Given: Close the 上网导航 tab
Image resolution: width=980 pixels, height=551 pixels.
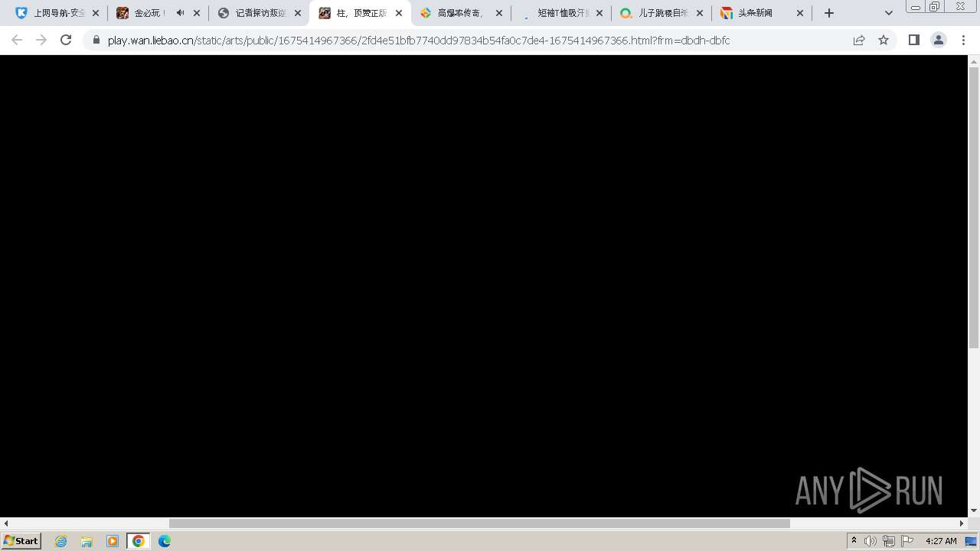Looking at the screenshot, I should point(96,13).
